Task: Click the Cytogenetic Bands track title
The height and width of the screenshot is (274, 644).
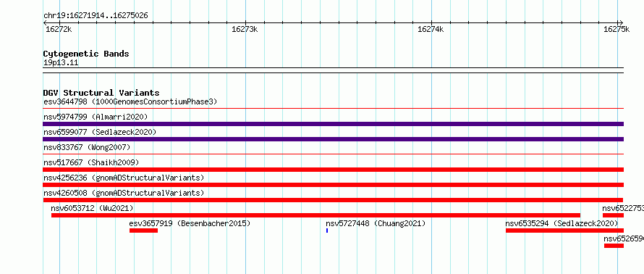Action: (x=86, y=54)
